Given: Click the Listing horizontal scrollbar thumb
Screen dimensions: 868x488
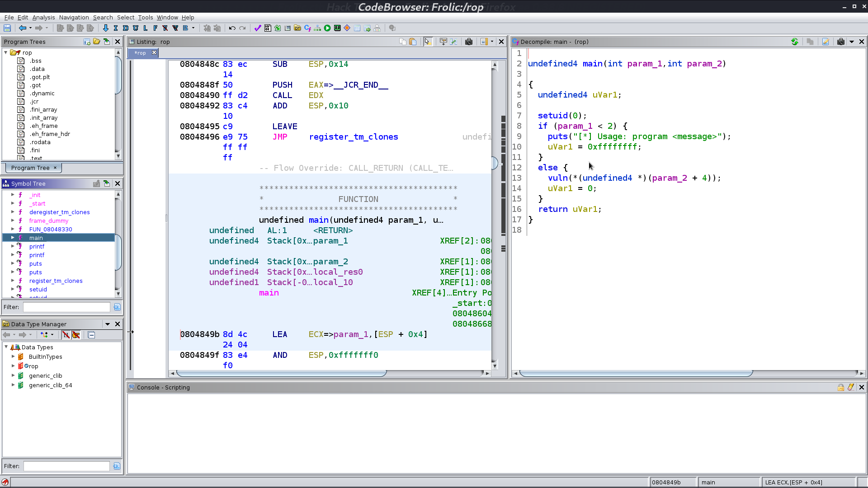Looking at the screenshot, I should tap(281, 373).
